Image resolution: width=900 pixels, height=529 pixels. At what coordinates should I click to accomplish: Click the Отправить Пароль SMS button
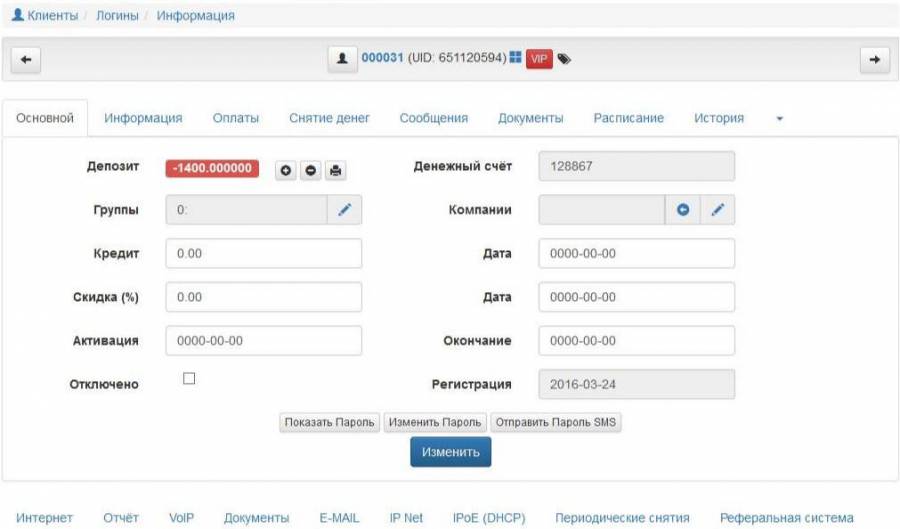coord(556,422)
